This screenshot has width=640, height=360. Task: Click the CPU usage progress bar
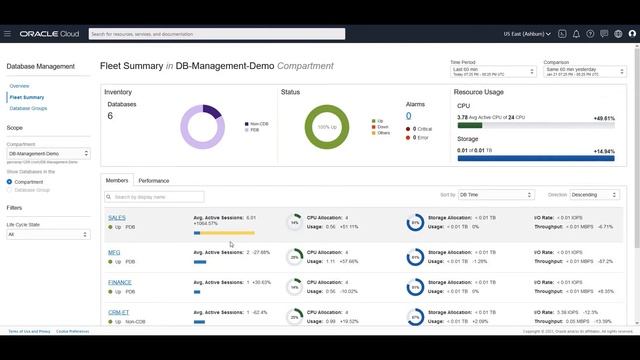(x=536, y=125)
